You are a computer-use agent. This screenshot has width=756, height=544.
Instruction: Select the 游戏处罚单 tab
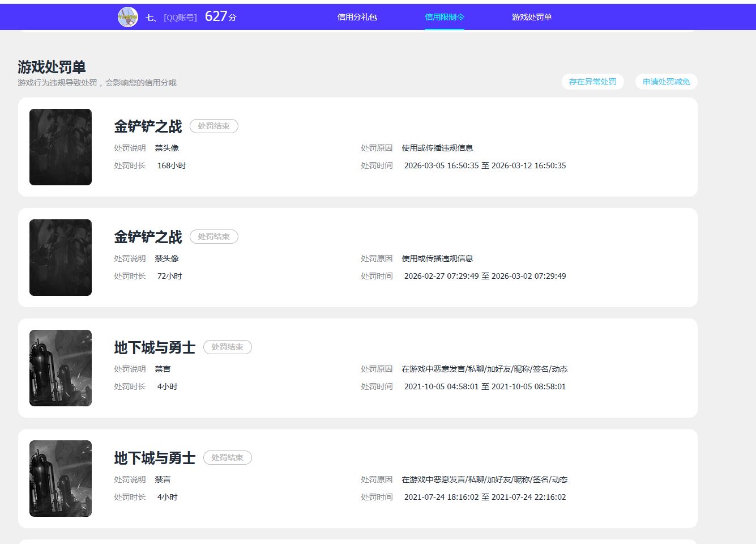pos(531,18)
